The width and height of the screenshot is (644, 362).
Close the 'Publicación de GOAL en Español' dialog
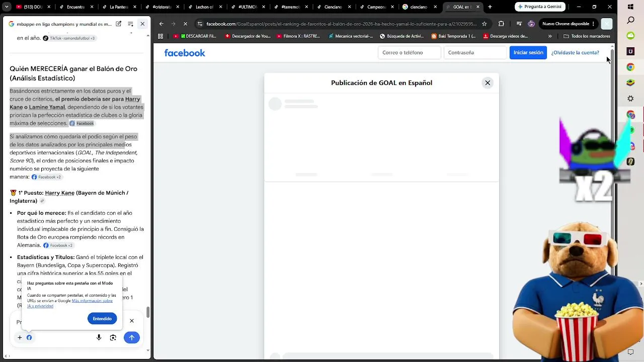pos(488,83)
